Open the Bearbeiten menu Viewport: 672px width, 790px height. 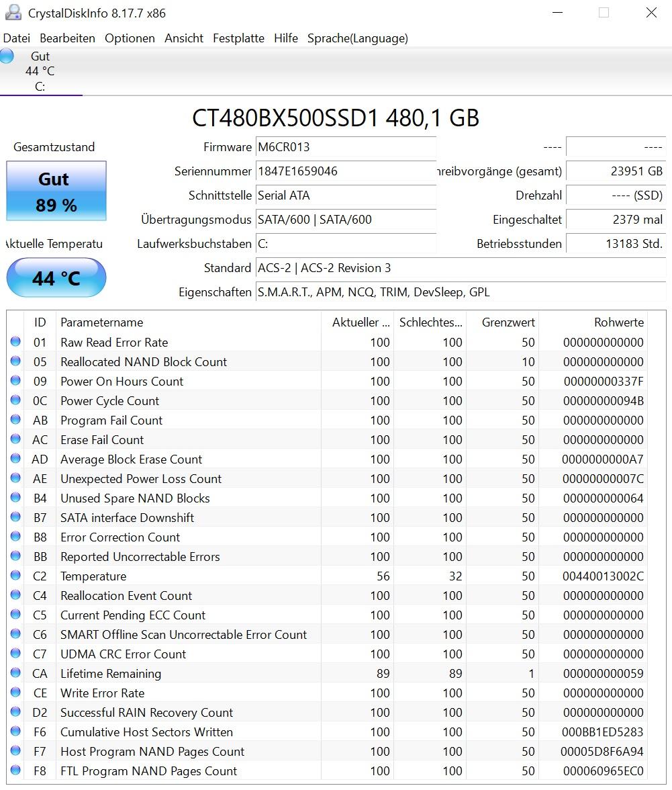67,38
